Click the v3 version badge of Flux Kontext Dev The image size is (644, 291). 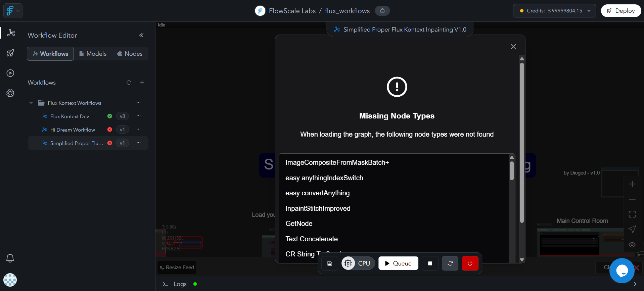pyautogui.click(x=123, y=116)
